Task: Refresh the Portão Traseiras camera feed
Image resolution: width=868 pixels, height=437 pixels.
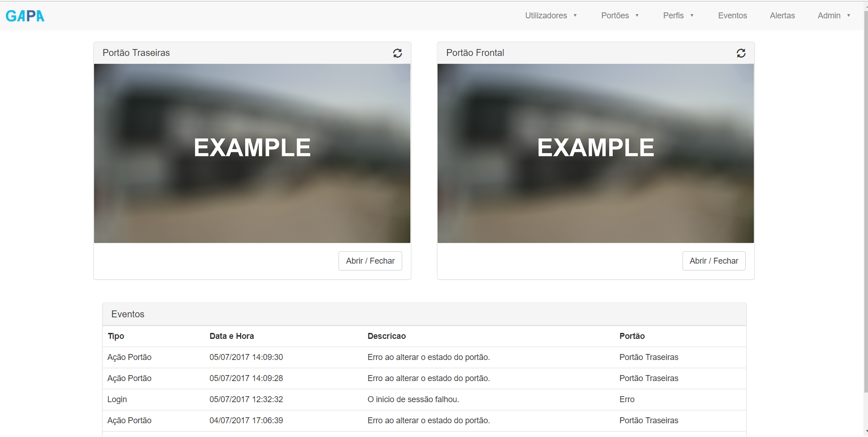Action: tap(398, 53)
